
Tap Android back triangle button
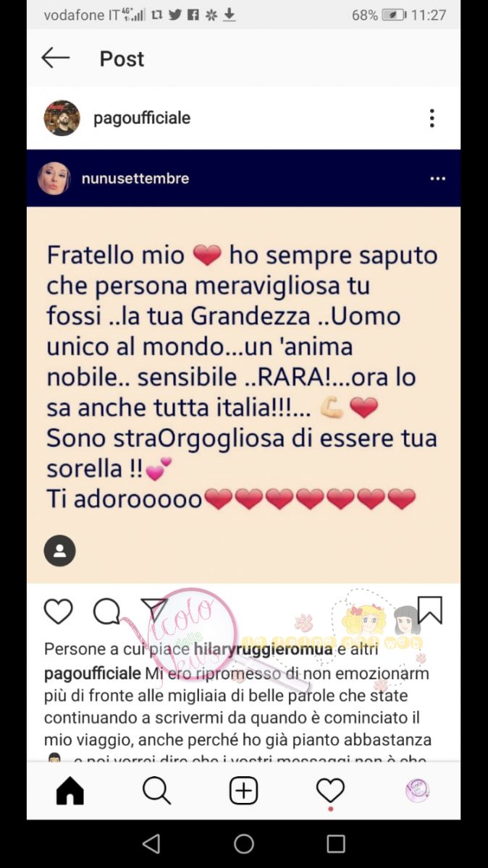pyautogui.click(x=151, y=843)
